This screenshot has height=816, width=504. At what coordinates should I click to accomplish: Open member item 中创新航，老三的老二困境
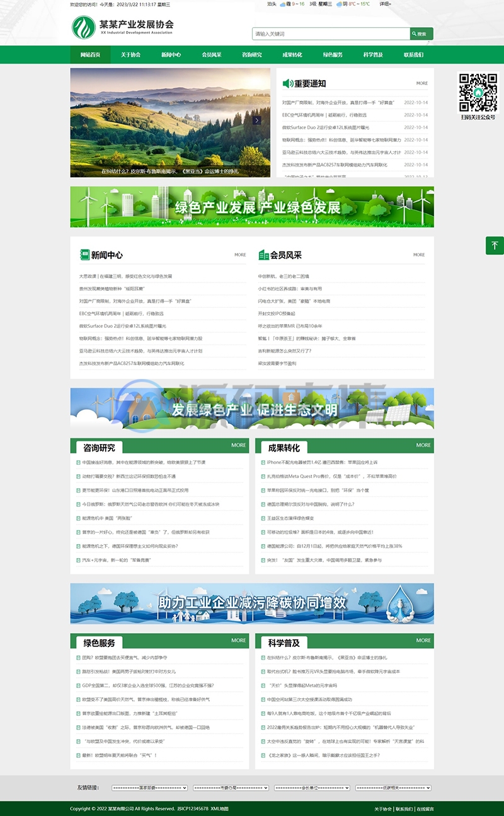pos(283,276)
